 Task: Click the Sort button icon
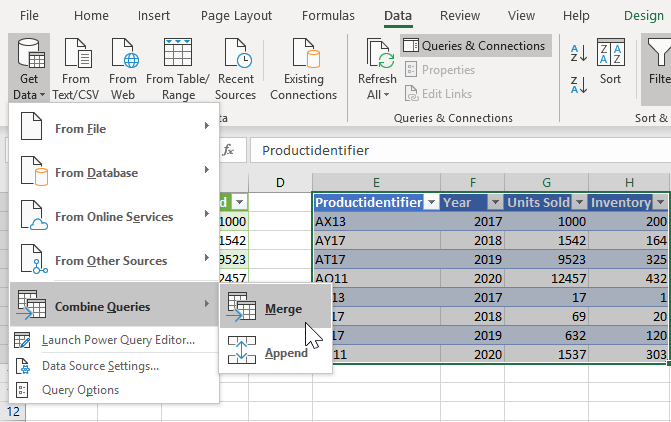coord(610,55)
